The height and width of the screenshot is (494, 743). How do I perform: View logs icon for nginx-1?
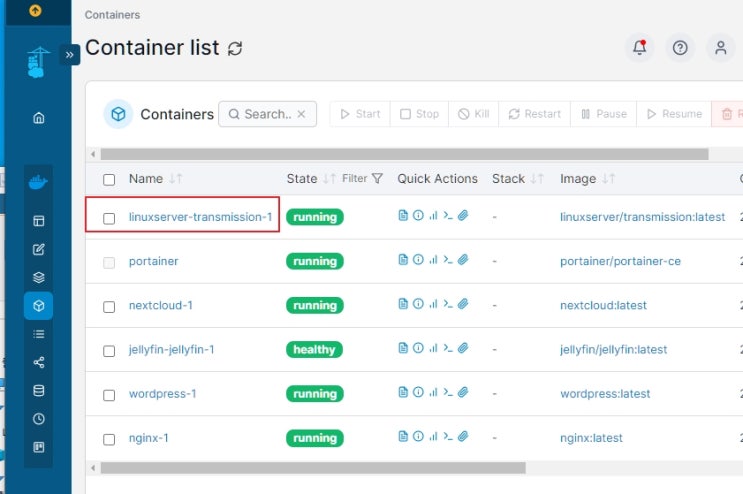tap(403, 436)
